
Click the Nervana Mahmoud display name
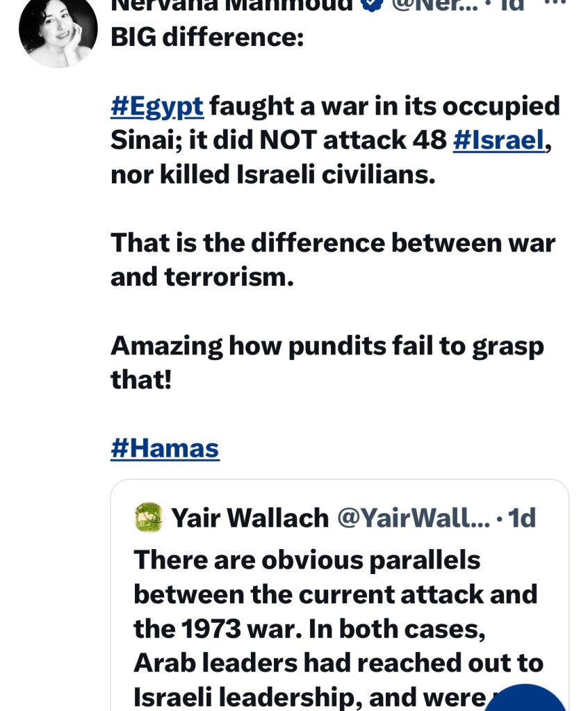tap(231, 6)
